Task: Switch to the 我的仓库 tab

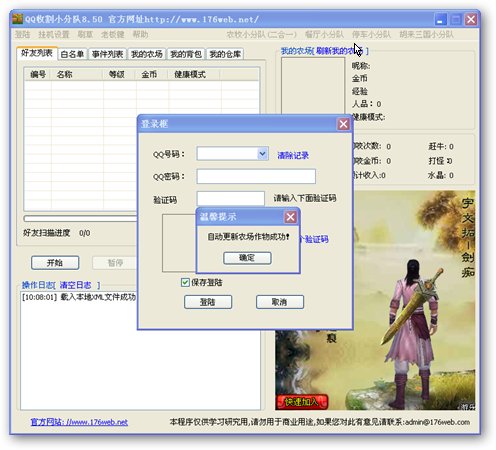Action: click(x=225, y=54)
